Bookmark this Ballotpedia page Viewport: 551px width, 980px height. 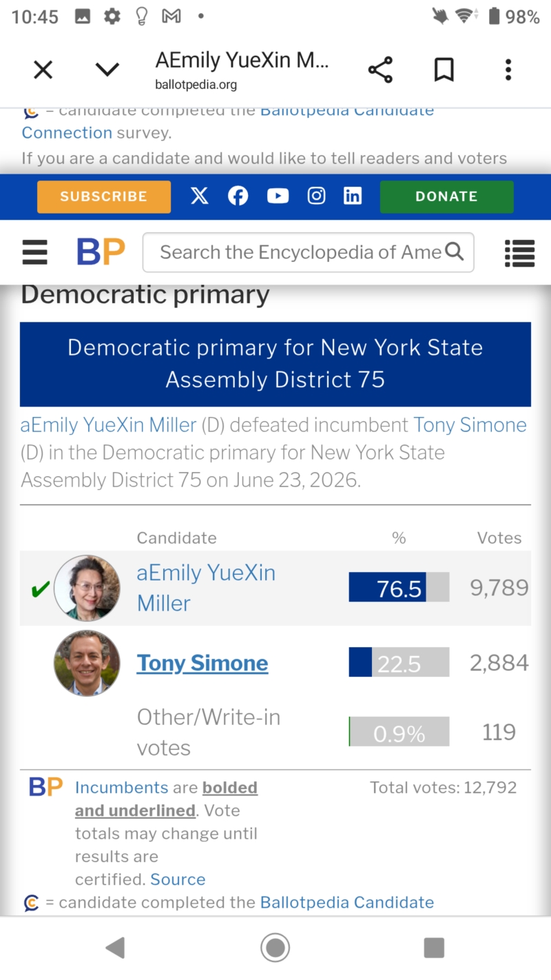point(444,70)
